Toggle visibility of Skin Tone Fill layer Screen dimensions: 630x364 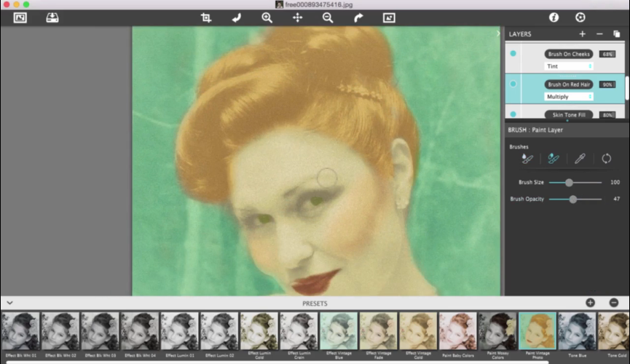[513, 114]
